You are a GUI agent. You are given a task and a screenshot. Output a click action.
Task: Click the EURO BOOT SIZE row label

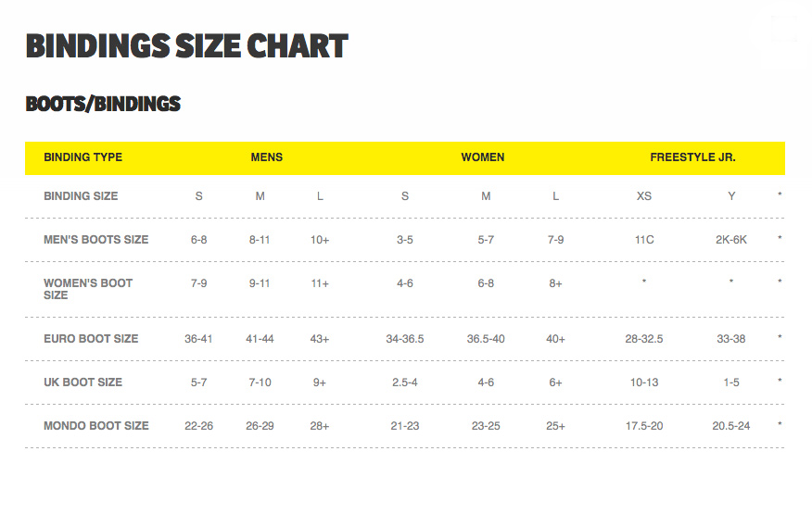click(x=91, y=339)
